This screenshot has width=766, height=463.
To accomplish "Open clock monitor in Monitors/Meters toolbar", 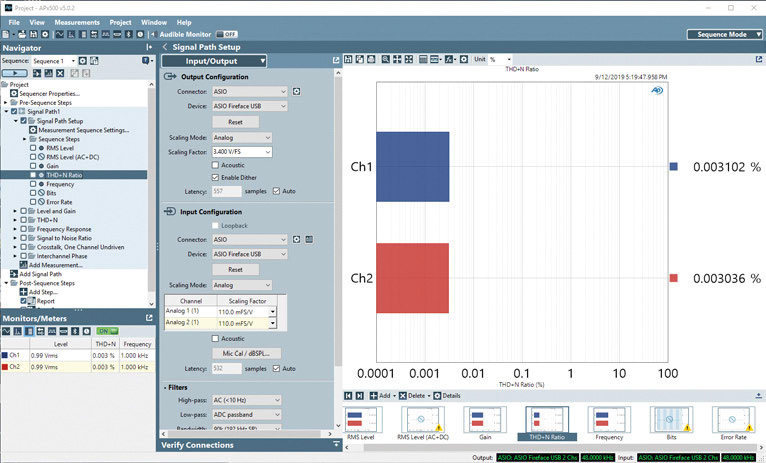I will coord(86,331).
